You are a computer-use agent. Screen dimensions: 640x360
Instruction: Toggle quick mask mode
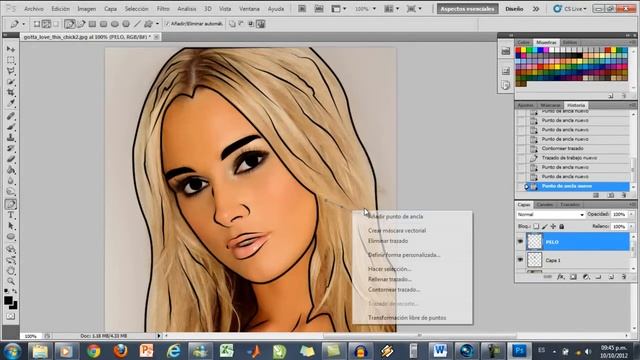click(11, 316)
